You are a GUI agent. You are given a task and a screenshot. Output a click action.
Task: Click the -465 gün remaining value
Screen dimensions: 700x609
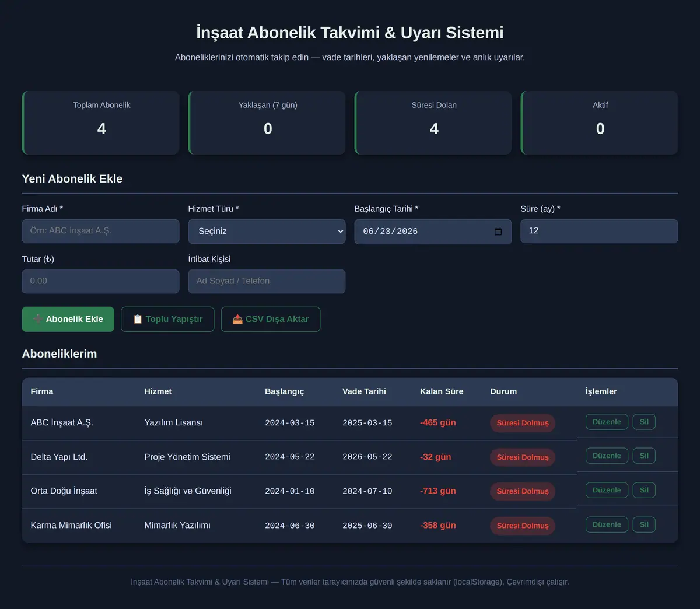point(438,422)
